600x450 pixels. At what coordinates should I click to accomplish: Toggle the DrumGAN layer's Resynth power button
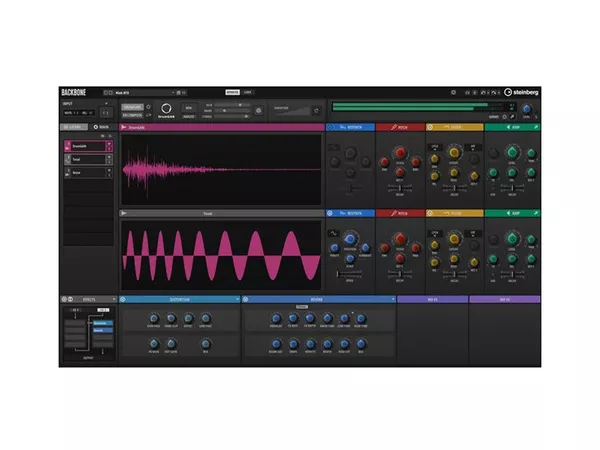330,127
